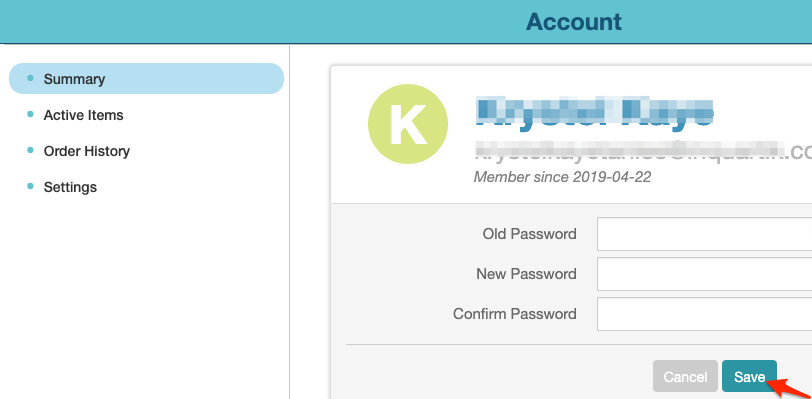Click the Confirm Password label
Screen dimensions: 812x399
click(515, 314)
